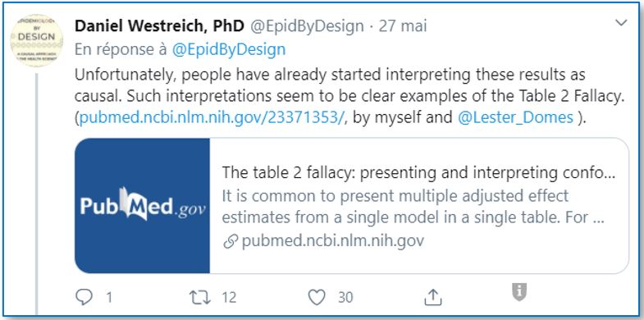Screen dimensions: 644x320
Task: Open the tweet options chevron menu
Action: (x=621, y=23)
